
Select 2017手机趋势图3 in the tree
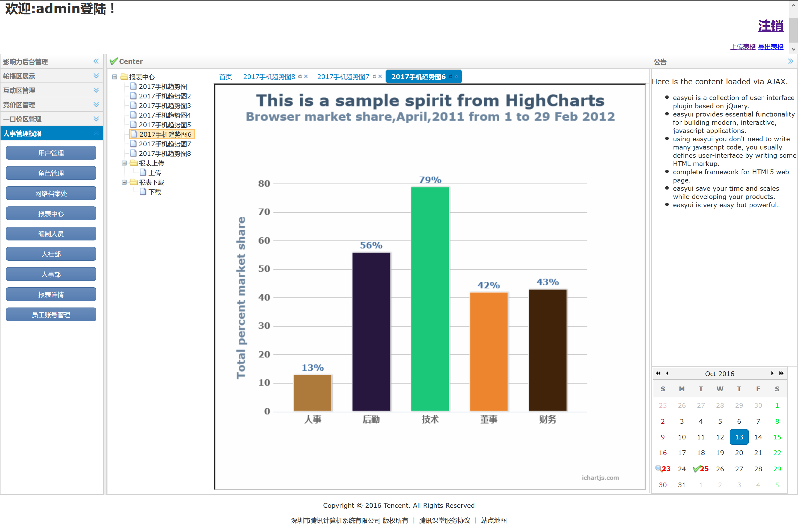pyautogui.click(x=165, y=106)
